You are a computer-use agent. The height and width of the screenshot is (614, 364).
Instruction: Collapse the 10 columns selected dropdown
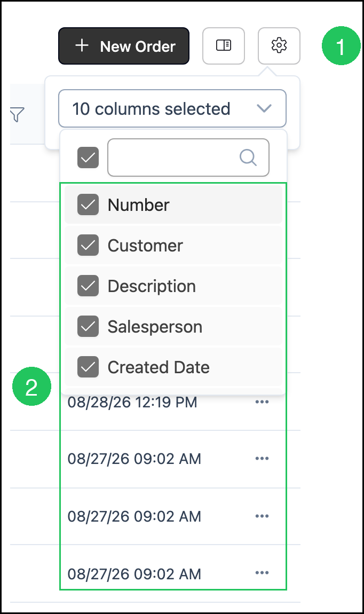click(172, 108)
